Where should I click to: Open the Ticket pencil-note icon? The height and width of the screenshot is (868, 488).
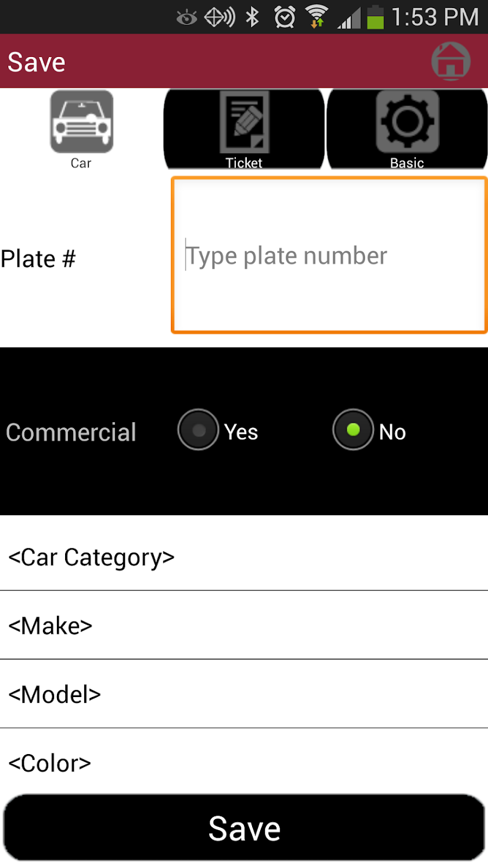click(x=244, y=122)
